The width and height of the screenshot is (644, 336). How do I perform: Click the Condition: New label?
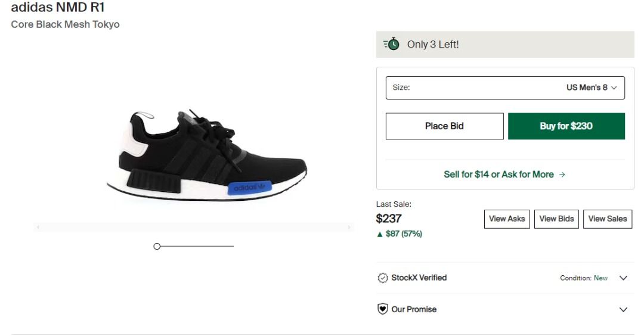coord(584,278)
